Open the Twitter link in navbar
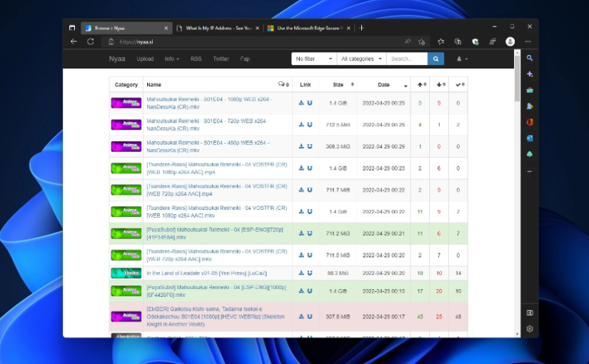This screenshot has height=364, width=589. coord(221,59)
